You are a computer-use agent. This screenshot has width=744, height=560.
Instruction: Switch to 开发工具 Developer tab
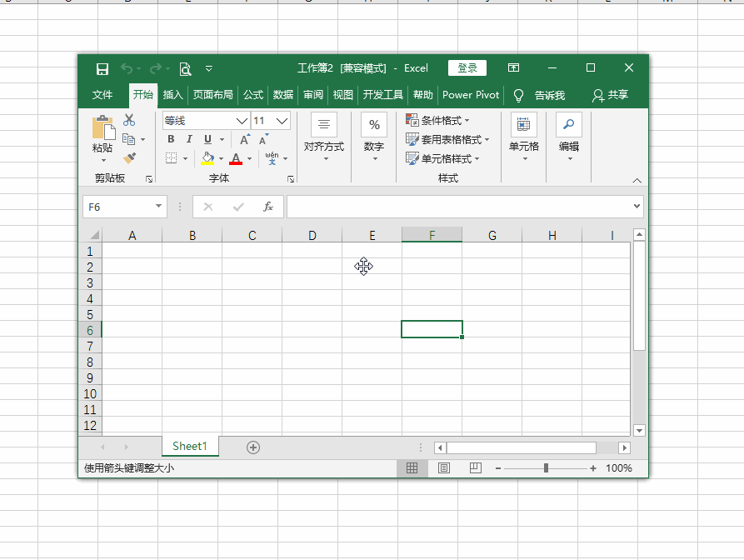click(383, 95)
